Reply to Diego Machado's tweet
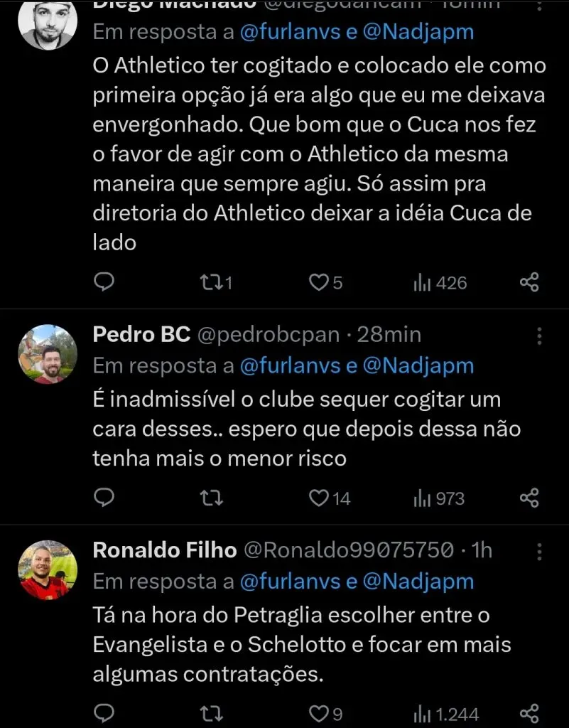The image size is (569, 728). coord(104,282)
